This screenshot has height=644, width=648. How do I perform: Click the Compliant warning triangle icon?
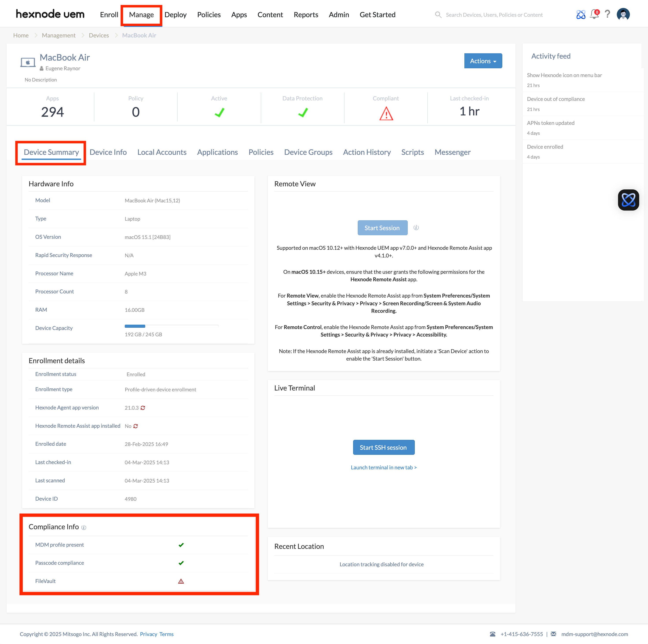point(386,113)
